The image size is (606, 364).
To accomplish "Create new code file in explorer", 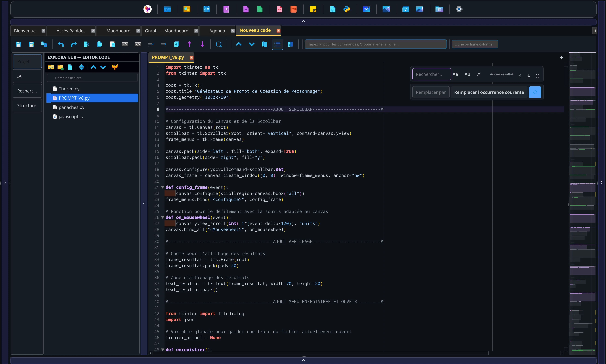I will pos(70,67).
